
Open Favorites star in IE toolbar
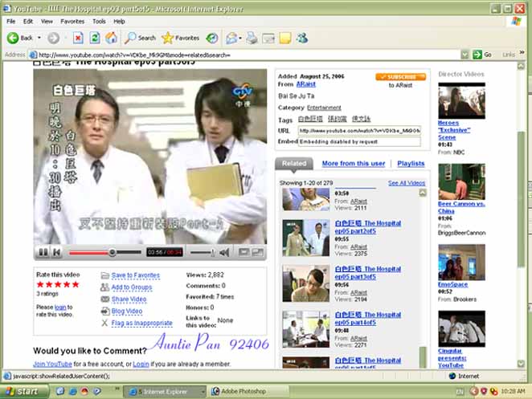[x=181, y=38]
